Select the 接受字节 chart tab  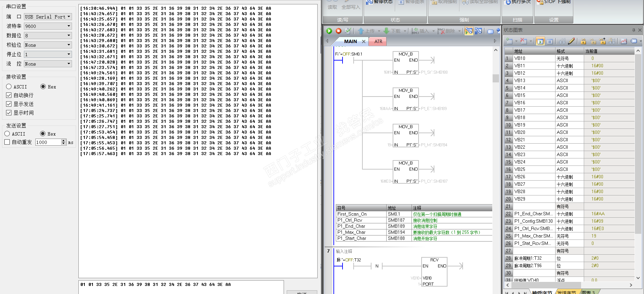(542, 292)
